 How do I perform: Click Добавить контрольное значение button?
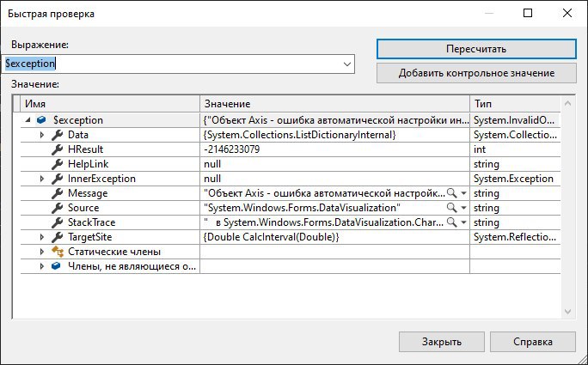[x=476, y=73]
